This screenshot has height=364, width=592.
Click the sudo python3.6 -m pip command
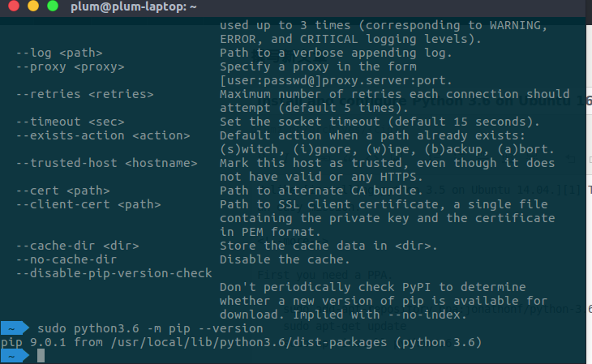[x=150, y=328]
